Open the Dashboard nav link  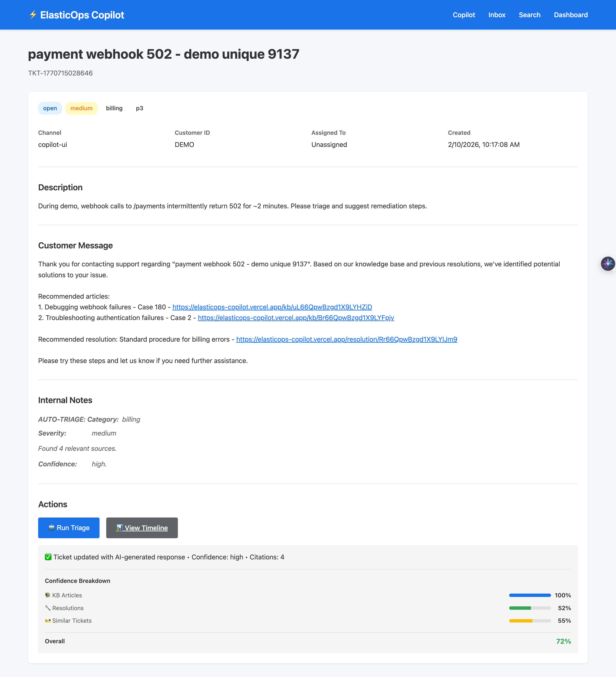point(571,15)
